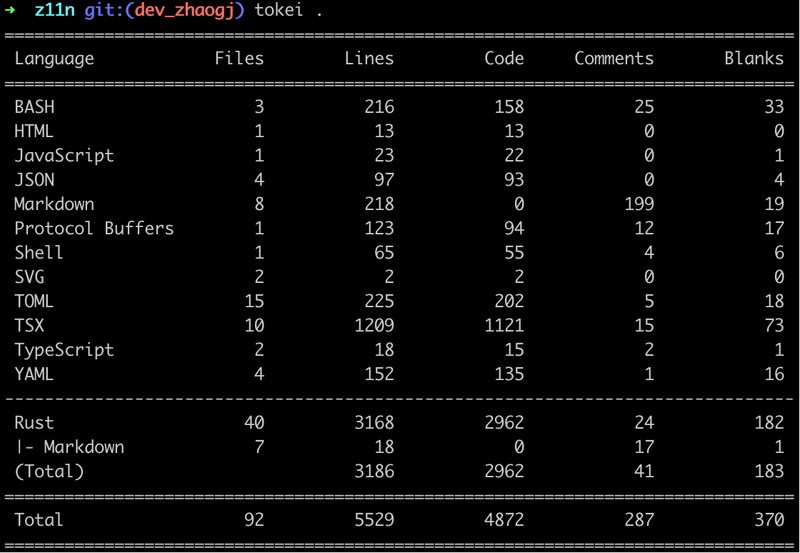
Task: Select the SVG row label
Action: [29, 277]
